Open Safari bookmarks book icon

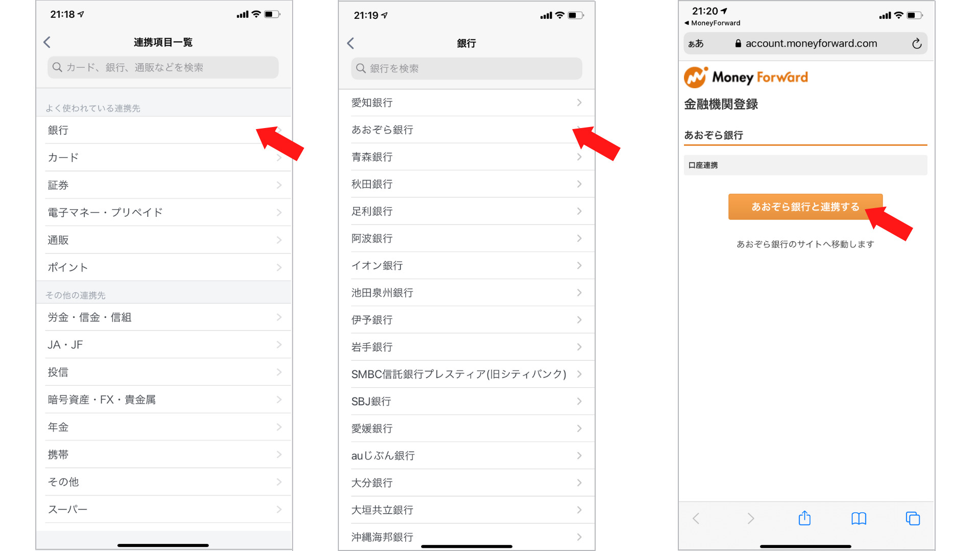coord(859,519)
